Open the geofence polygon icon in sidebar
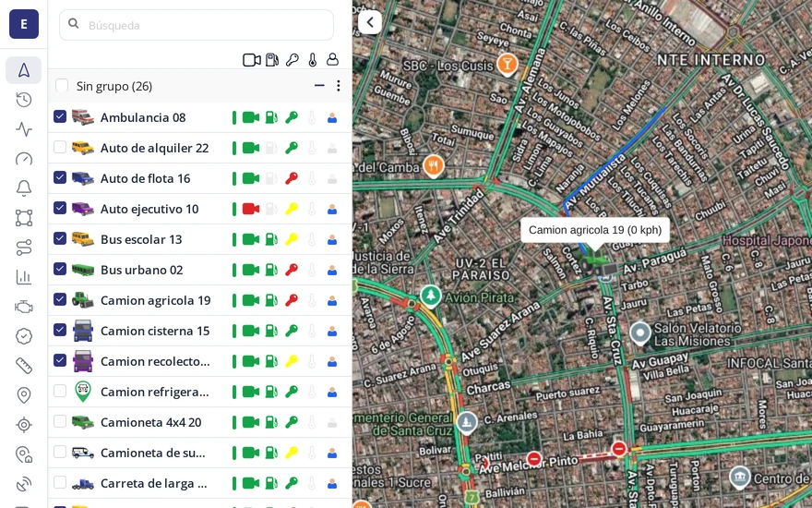 pyautogui.click(x=24, y=218)
